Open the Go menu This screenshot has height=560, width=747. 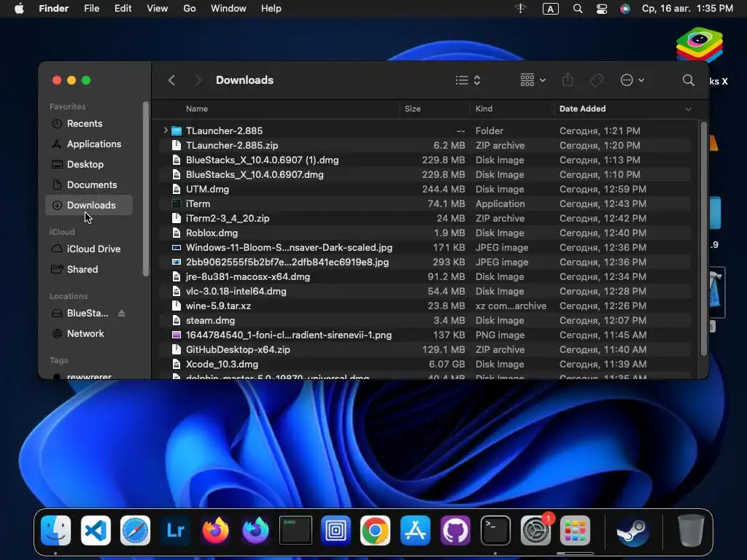click(190, 9)
